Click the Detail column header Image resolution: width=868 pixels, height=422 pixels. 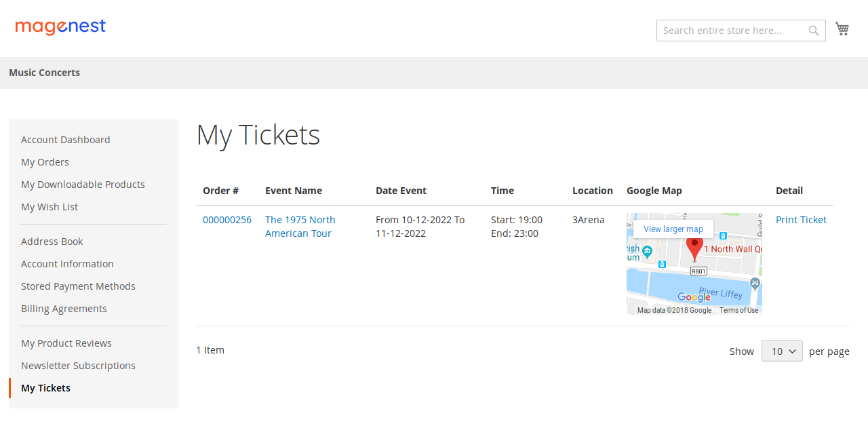[789, 191]
